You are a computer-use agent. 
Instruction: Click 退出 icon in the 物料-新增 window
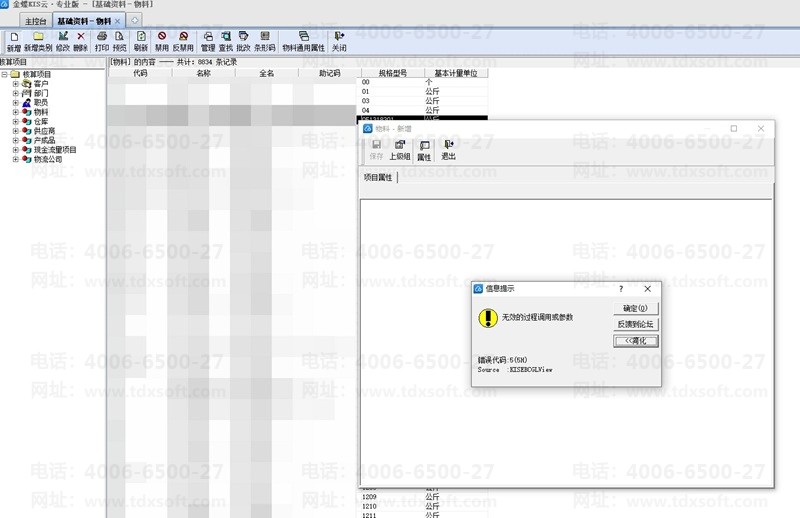(448, 145)
